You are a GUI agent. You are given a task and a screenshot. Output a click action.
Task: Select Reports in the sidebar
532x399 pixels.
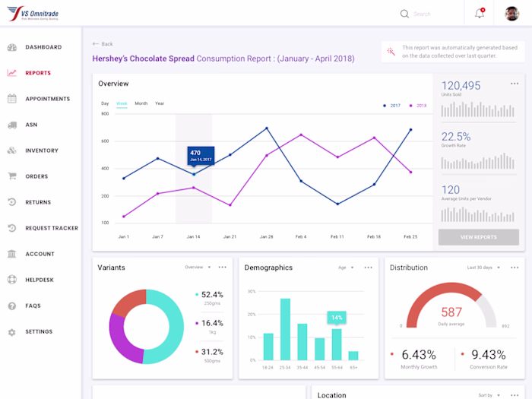tap(38, 73)
